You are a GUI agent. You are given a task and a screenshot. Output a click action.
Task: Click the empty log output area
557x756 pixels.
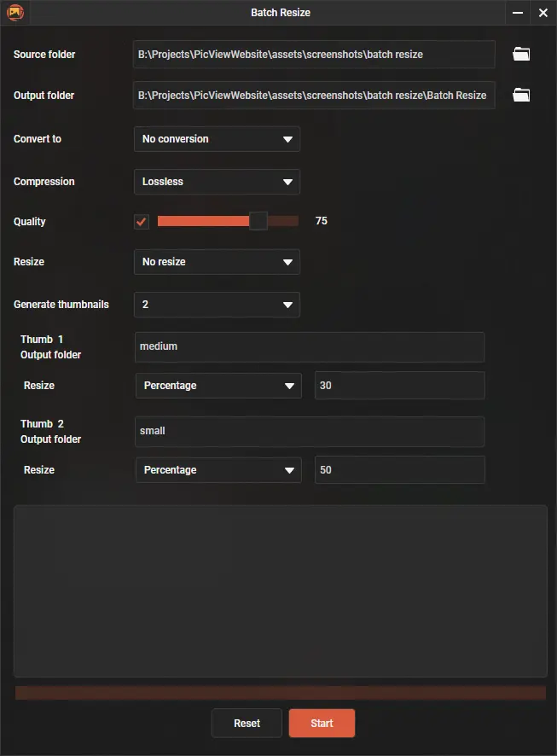[x=281, y=591]
